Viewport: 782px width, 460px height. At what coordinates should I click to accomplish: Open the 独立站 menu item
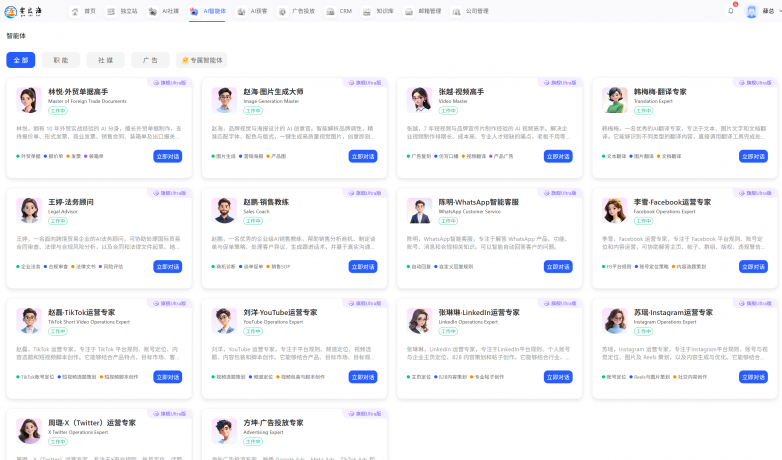129,11
